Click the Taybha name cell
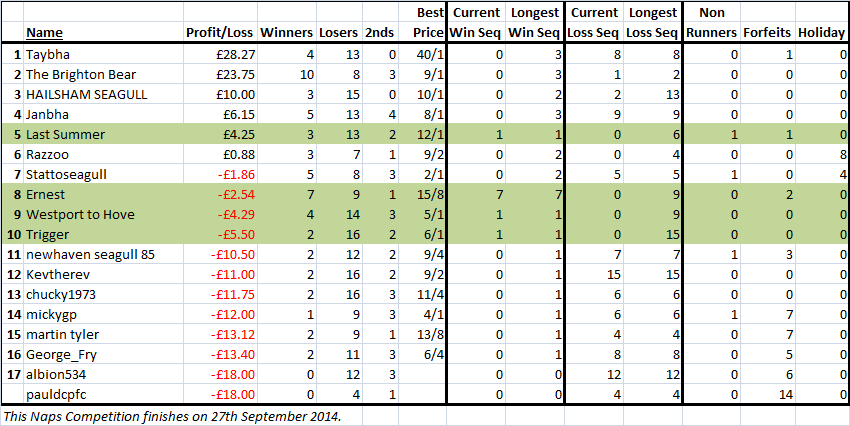Image resolution: width=850 pixels, height=426 pixels. (103, 54)
